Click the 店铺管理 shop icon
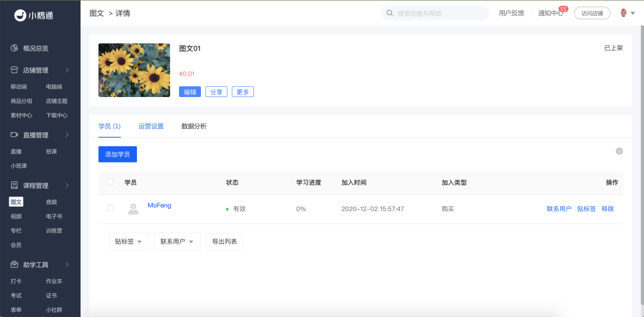 [x=15, y=70]
